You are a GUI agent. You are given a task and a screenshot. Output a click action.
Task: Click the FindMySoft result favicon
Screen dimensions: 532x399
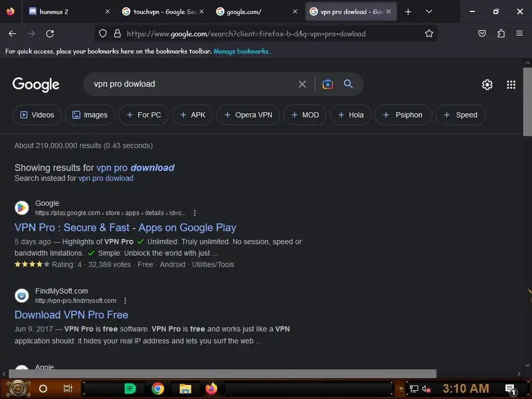coord(22,296)
